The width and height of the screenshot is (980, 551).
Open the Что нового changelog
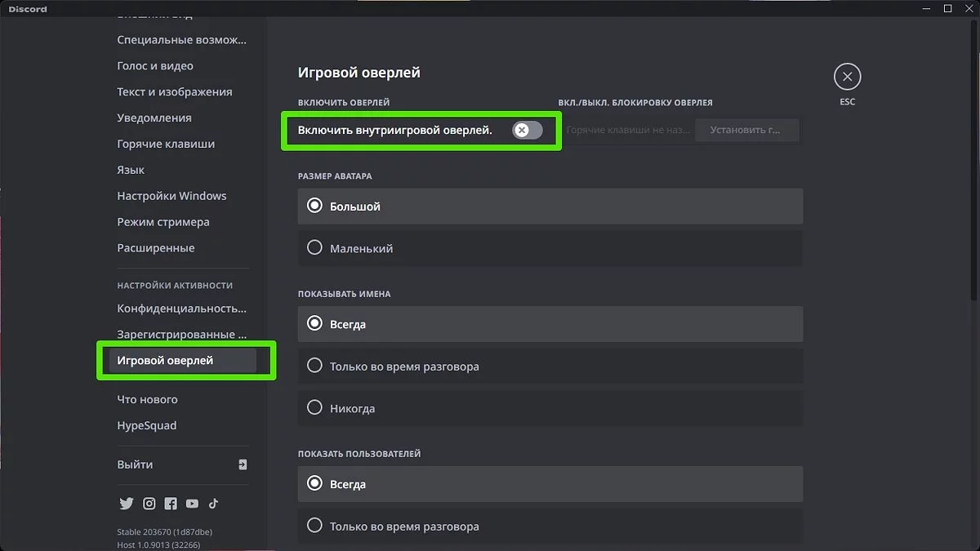pos(147,399)
